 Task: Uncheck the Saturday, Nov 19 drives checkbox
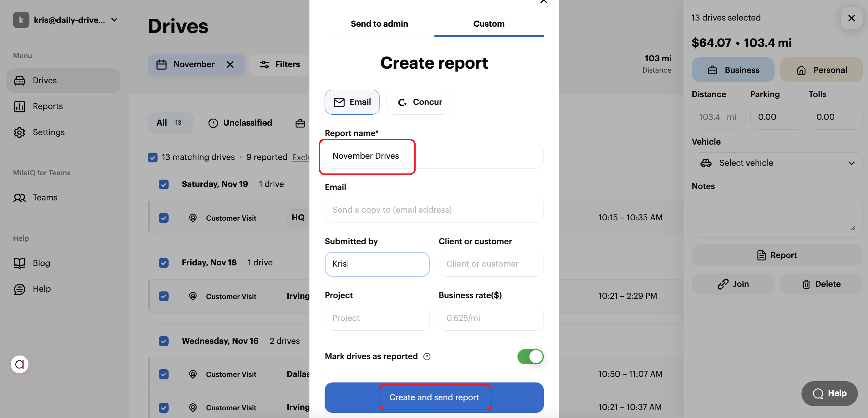coord(164,184)
